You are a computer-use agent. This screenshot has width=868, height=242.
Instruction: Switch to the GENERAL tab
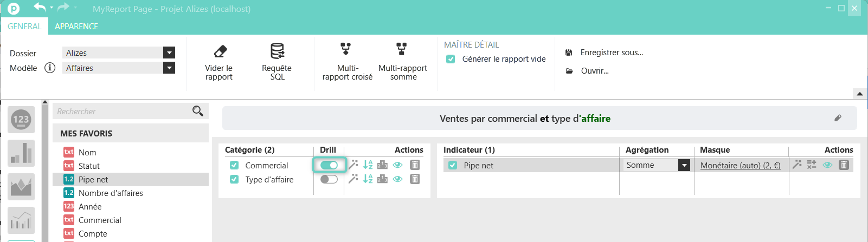pyautogui.click(x=24, y=26)
